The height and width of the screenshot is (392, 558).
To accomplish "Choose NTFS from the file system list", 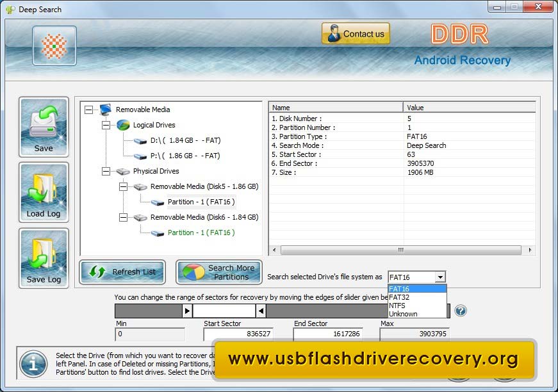I will click(397, 306).
